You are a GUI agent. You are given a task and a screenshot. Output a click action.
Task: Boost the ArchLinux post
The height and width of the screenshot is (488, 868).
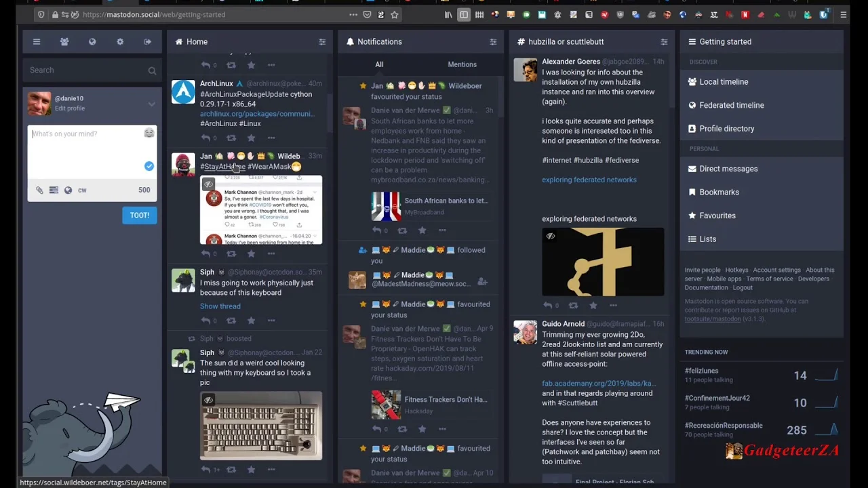pyautogui.click(x=231, y=138)
